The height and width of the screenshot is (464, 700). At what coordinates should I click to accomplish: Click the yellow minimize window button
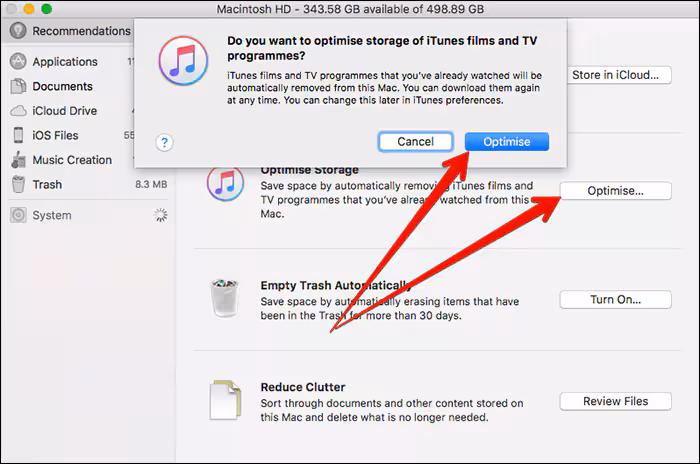[29, 8]
